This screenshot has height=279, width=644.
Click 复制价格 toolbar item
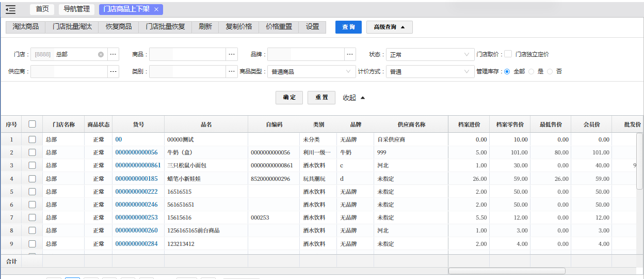(239, 27)
